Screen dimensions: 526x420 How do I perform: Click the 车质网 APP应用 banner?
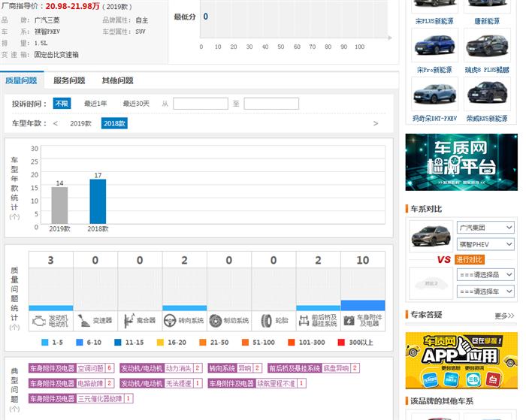461,361
